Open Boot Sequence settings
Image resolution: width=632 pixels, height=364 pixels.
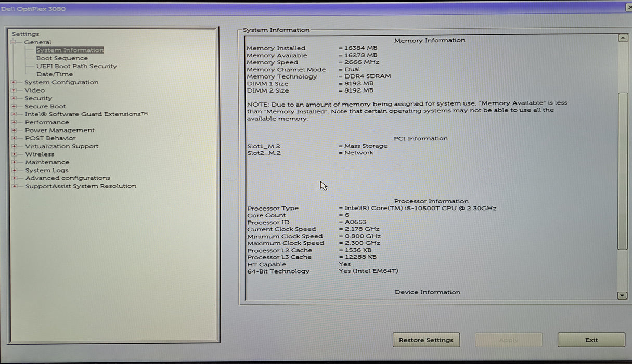coord(62,58)
